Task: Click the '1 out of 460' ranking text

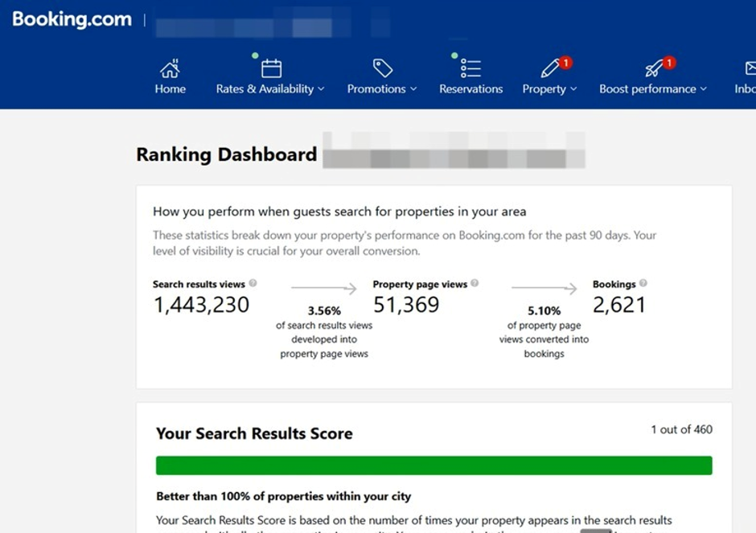Action: (x=682, y=429)
